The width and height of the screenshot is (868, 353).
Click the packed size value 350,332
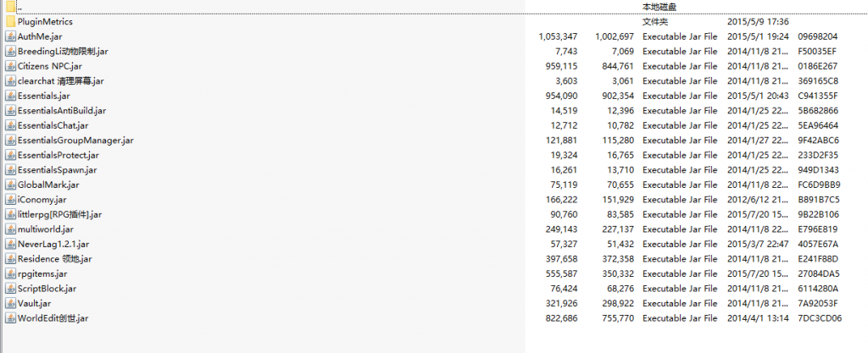pos(617,273)
